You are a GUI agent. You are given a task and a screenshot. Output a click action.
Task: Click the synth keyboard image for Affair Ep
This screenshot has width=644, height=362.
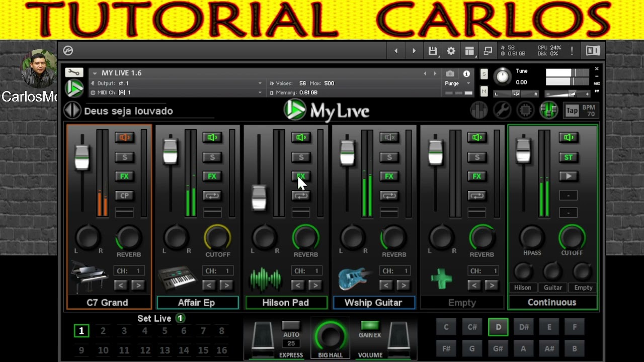(177, 278)
